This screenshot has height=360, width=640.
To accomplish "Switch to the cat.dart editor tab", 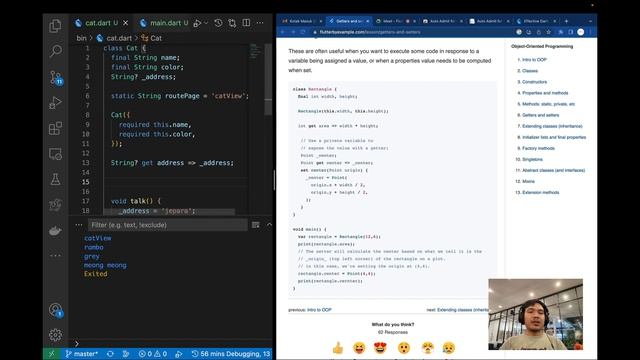I will click(x=98, y=23).
